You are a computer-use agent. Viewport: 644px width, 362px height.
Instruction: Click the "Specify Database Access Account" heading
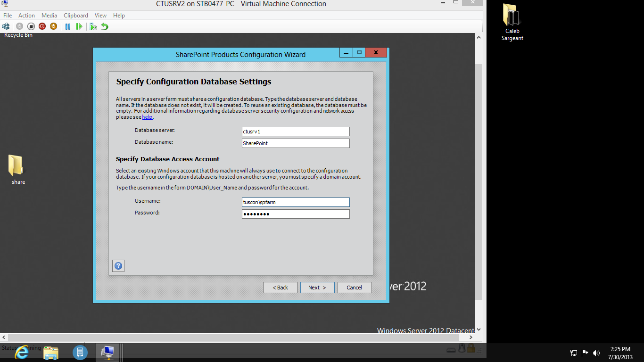coord(168,159)
